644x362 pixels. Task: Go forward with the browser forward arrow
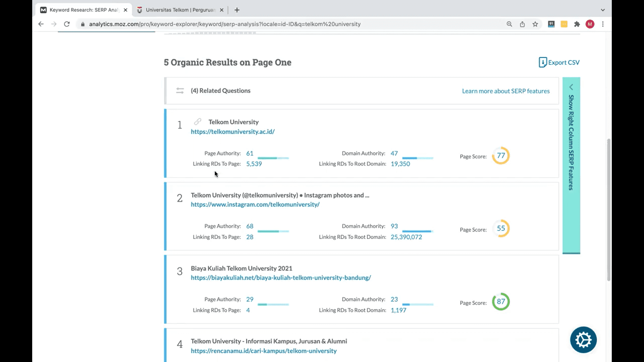tap(54, 24)
